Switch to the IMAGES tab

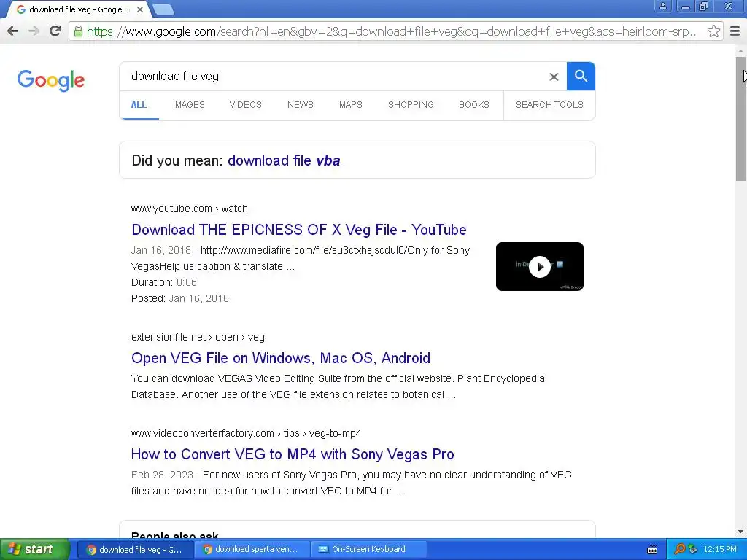[x=189, y=105]
